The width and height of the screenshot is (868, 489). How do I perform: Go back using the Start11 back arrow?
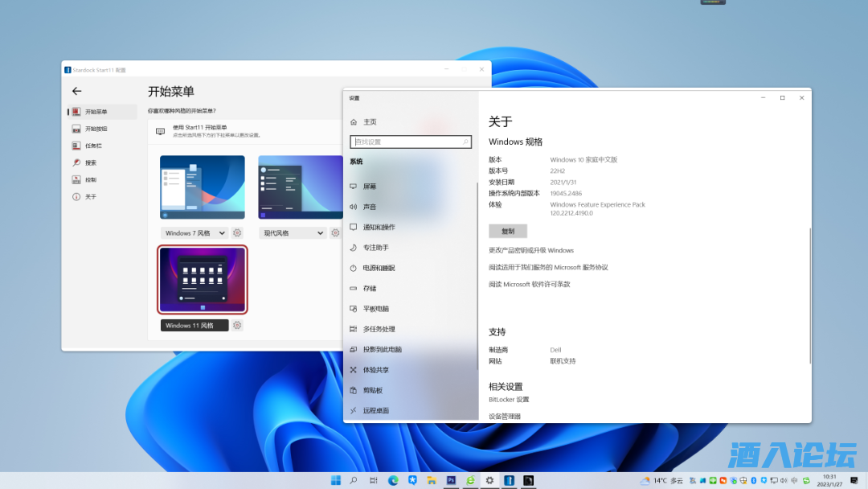[77, 92]
